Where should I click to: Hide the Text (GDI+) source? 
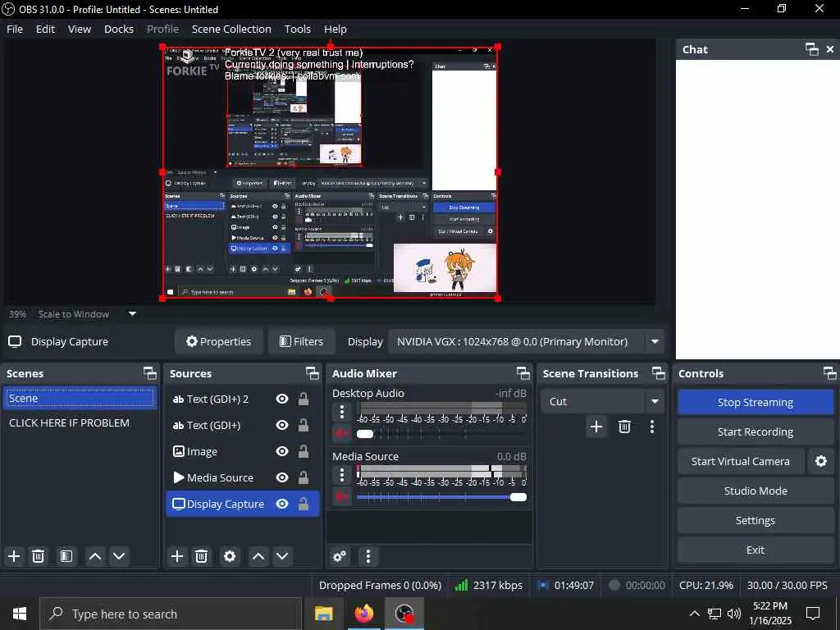282,426
